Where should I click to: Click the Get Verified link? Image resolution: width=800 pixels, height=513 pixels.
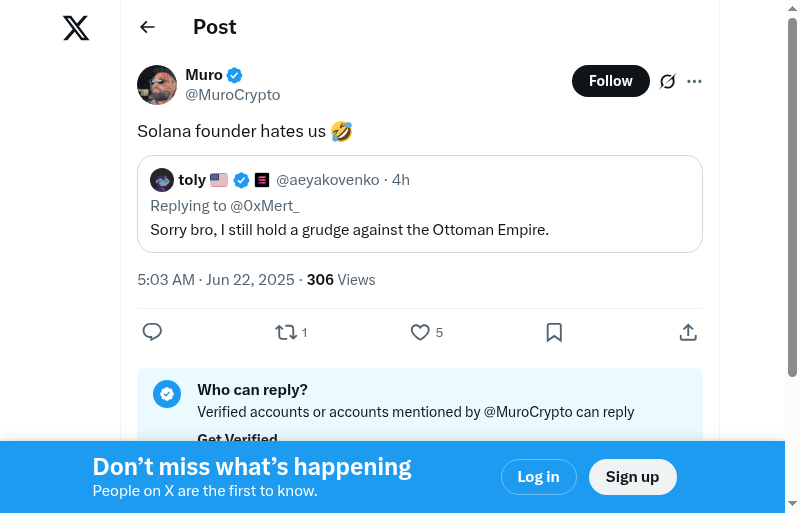pyautogui.click(x=237, y=438)
